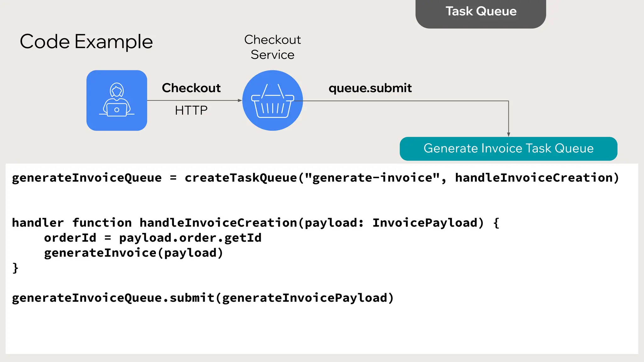Click the orderId assignment line

[x=153, y=238]
